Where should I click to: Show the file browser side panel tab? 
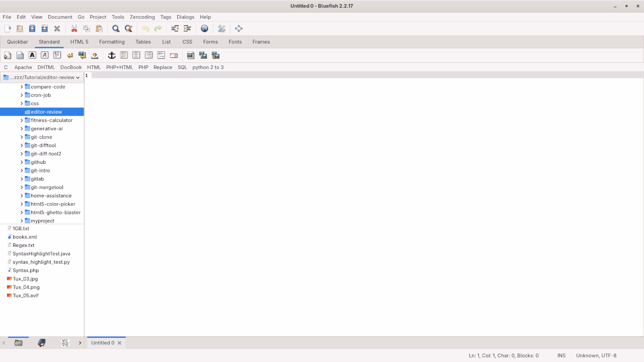pyautogui.click(x=19, y=343)
